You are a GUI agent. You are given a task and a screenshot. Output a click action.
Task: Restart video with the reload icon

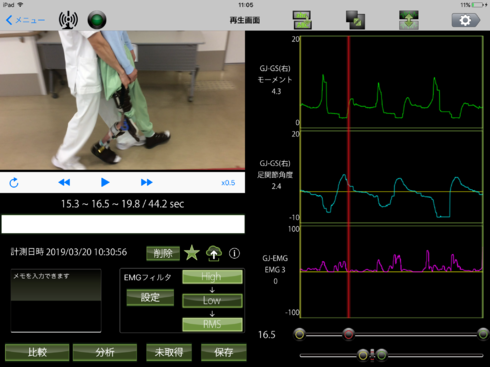14,183
